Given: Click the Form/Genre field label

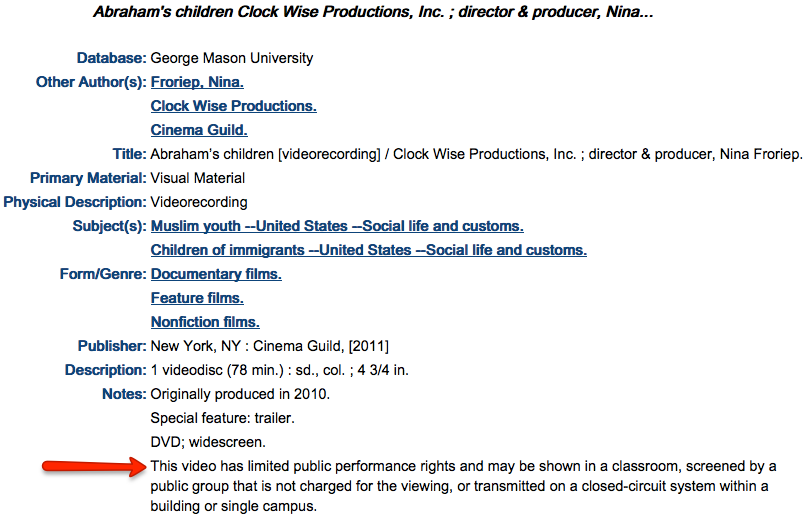Looking at the screenshot, I should [x=103, y=274].
